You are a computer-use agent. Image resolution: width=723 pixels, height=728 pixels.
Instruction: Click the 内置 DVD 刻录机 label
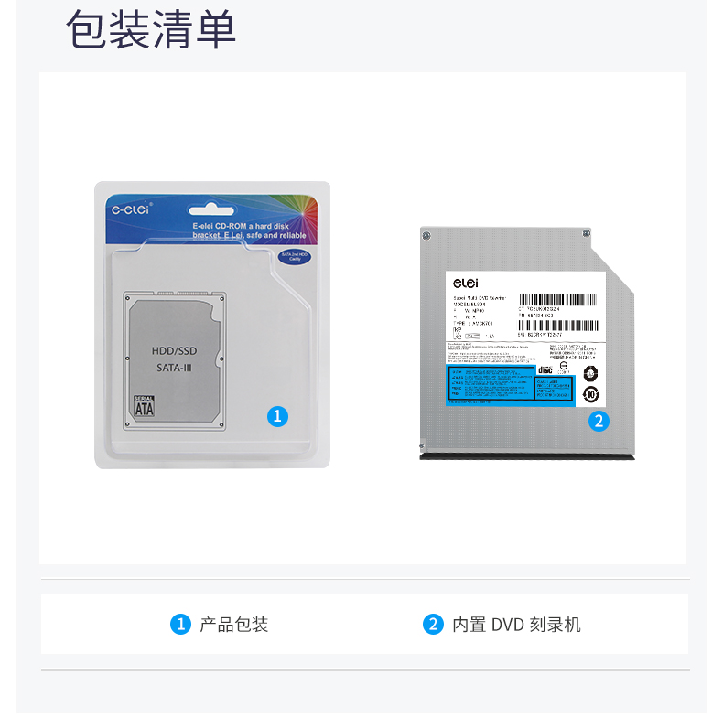[516, 625]
